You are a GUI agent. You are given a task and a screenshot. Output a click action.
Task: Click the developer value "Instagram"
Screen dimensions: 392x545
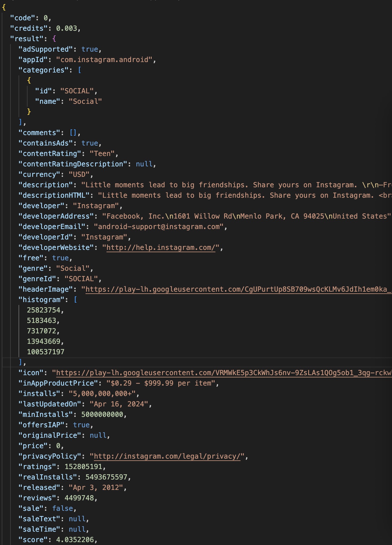pyautogui.click(x=96, y=206)
